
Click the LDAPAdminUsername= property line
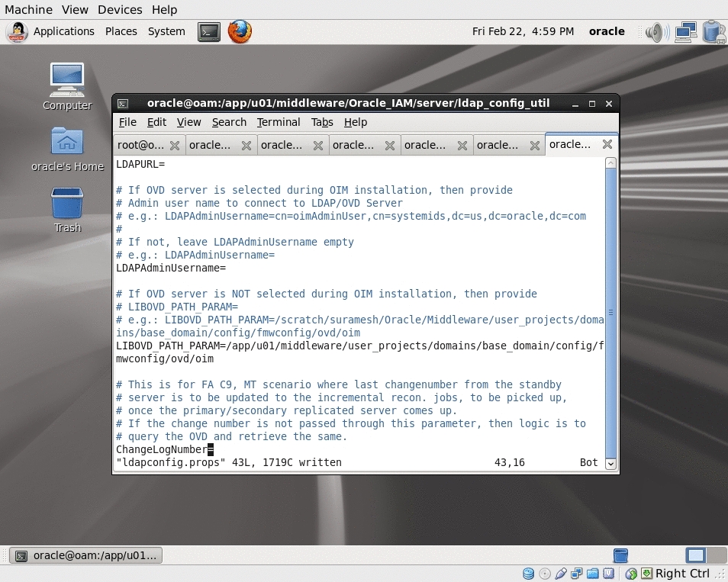(x=171, y=268)
